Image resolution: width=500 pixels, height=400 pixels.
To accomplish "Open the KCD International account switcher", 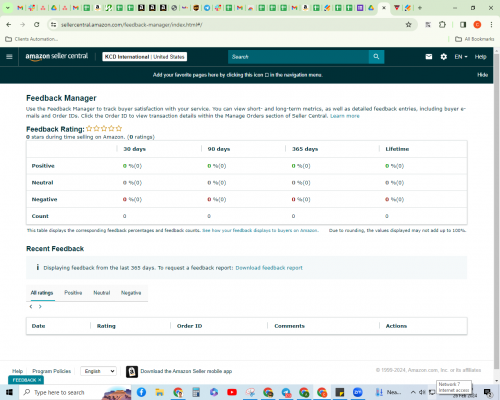I will (145, 57).
